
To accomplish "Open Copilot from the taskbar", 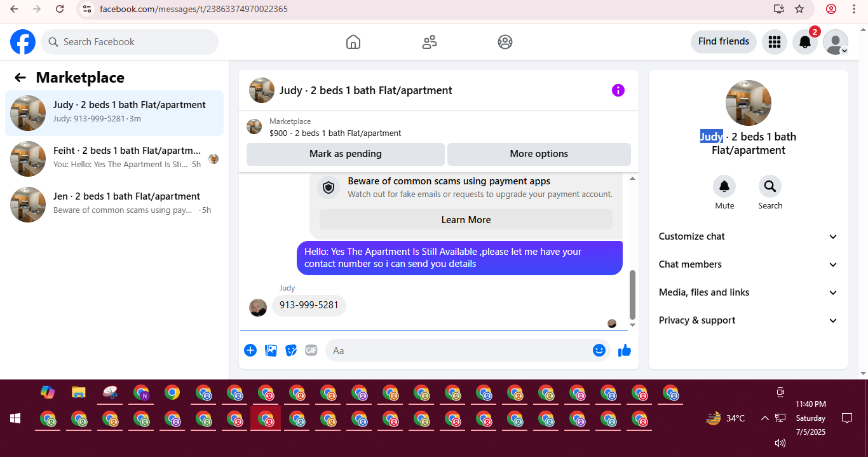I will [x=48, y=392].
